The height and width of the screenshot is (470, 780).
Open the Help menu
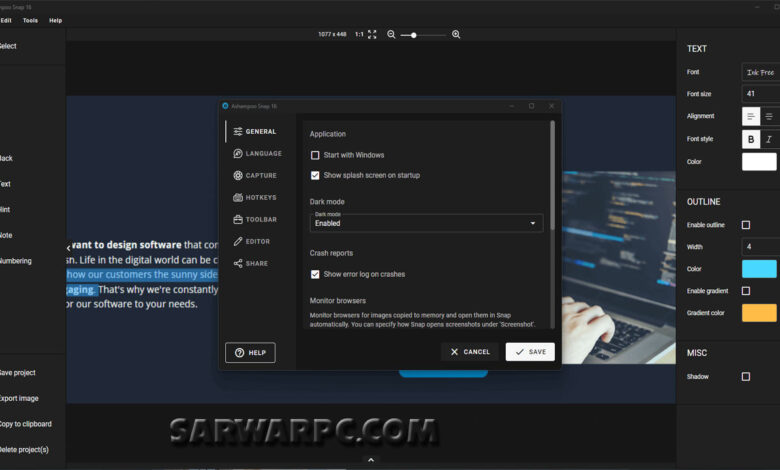pyautogui.click(x=56, y=20)
